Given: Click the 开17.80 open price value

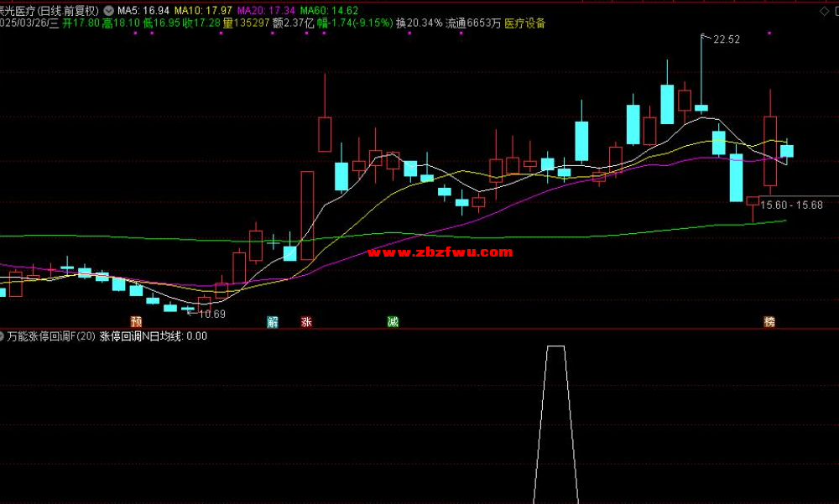Looking at the screenshot, I should [x=81, y=23].
